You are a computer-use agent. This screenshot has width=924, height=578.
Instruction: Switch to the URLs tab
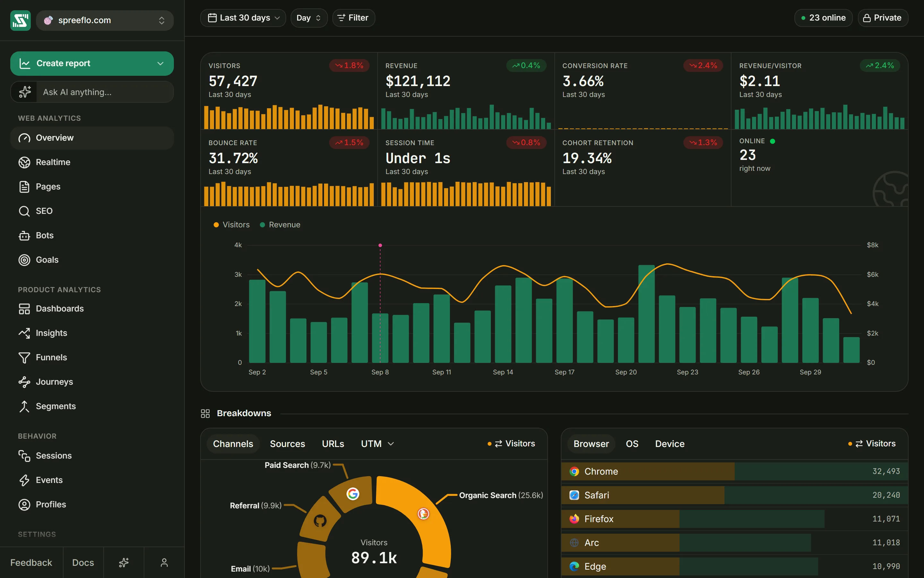(333, 444)
